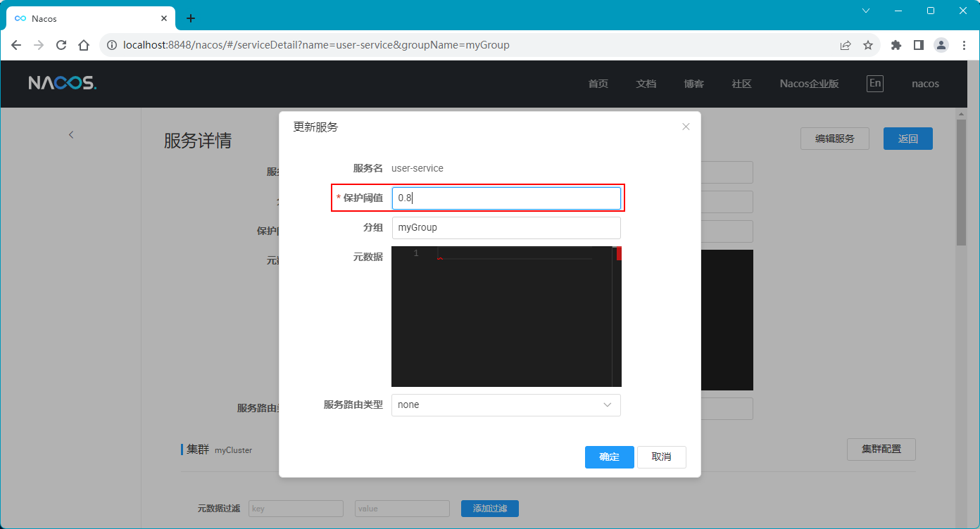Open the browser extensions puzzle icon
Viewport: 980px width, 529px height.
pos(896,45)
